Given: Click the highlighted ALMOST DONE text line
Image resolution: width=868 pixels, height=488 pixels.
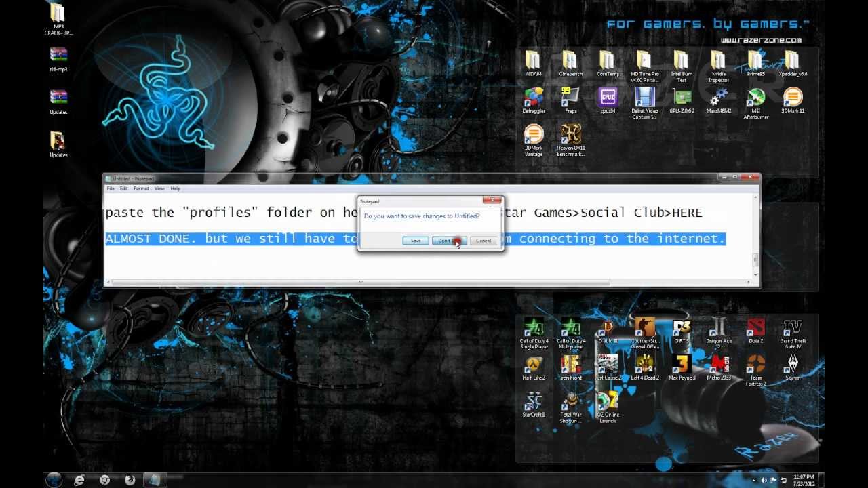Looking at the screenshot, I should tap(416, 239).
